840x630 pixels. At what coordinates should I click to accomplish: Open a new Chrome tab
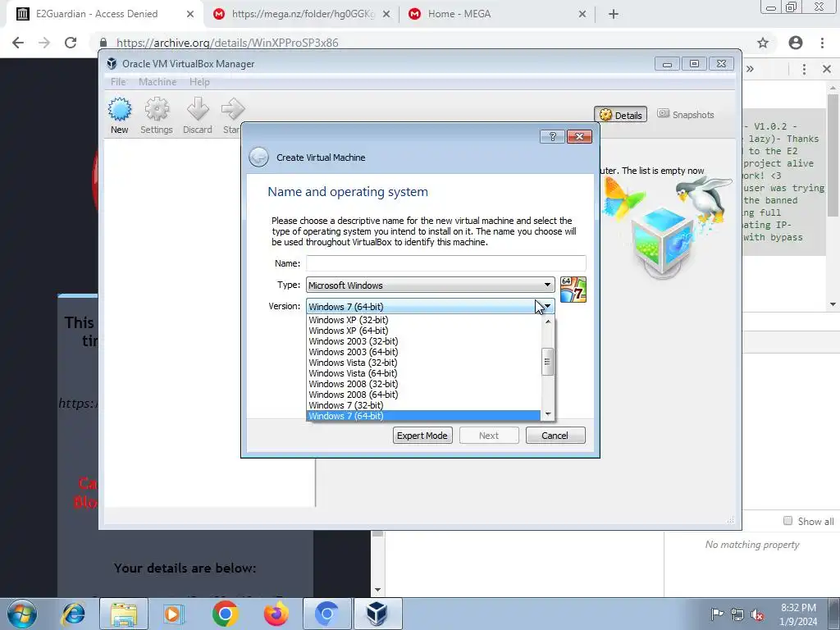pos(614,14)
